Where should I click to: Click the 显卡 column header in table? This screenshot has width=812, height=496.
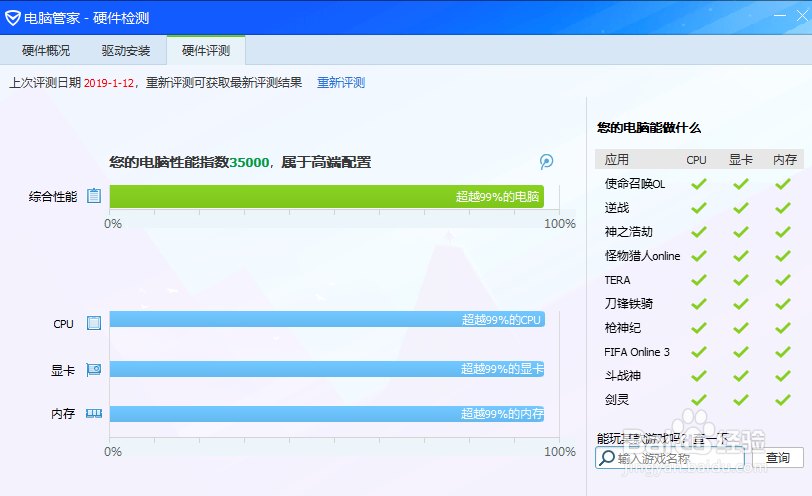(x=741, y=159)
